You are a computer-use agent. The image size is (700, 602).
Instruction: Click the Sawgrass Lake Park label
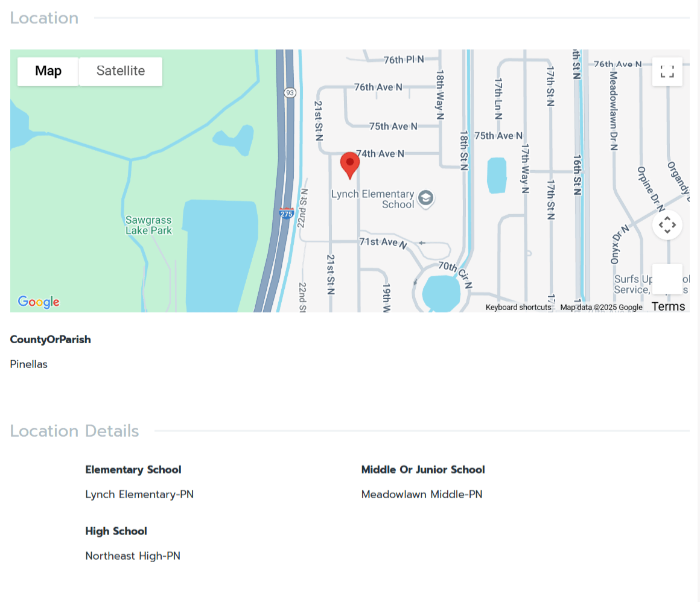[x=148, y=226]
